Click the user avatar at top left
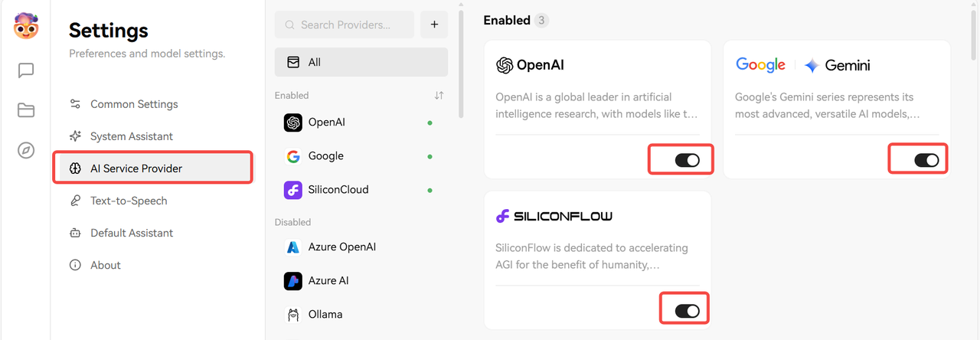 26,27
